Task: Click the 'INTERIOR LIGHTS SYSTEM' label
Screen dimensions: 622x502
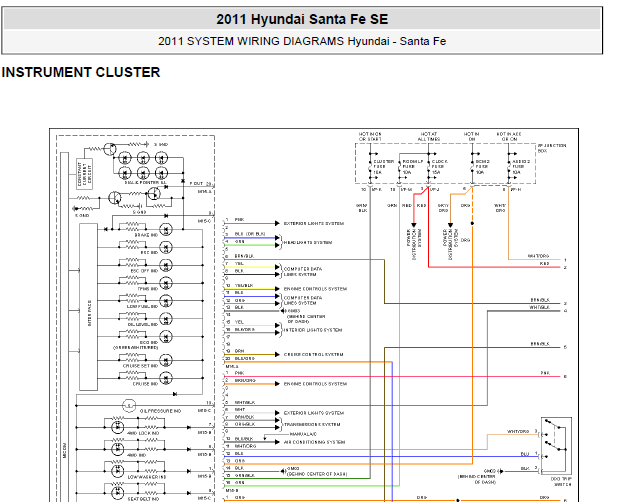Action: [313, 330]
